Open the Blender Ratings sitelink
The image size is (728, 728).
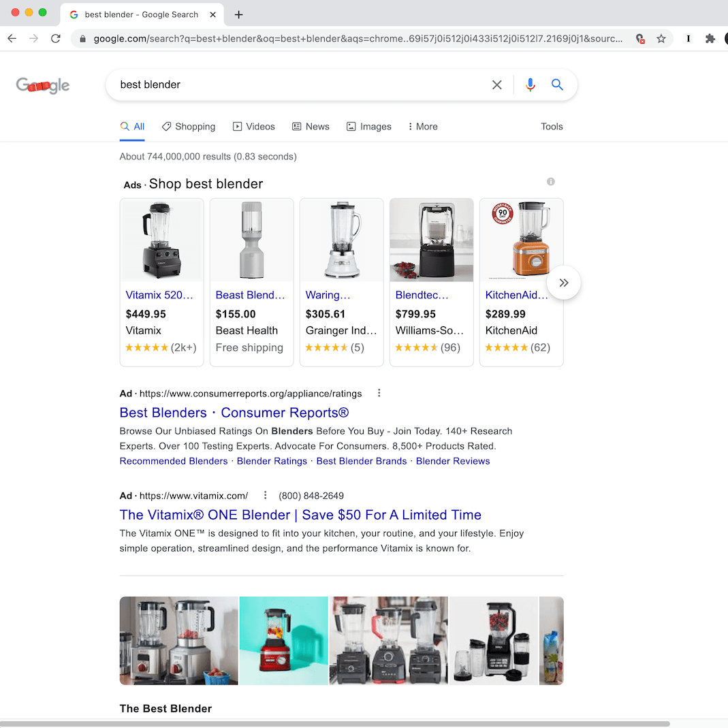(272, 461)
